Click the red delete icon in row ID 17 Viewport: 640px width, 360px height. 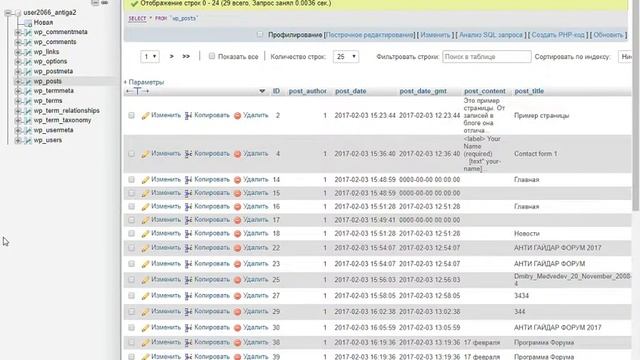tap(237, 220)
